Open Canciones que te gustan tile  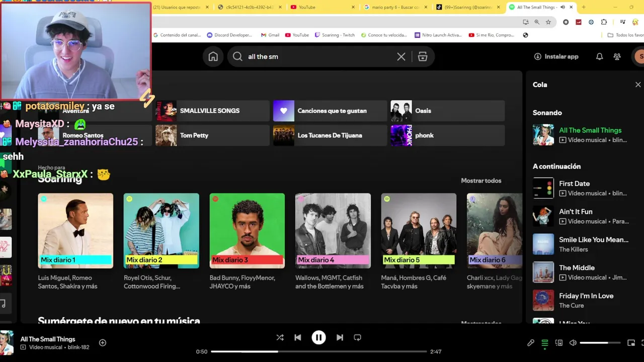coord(330,111)
